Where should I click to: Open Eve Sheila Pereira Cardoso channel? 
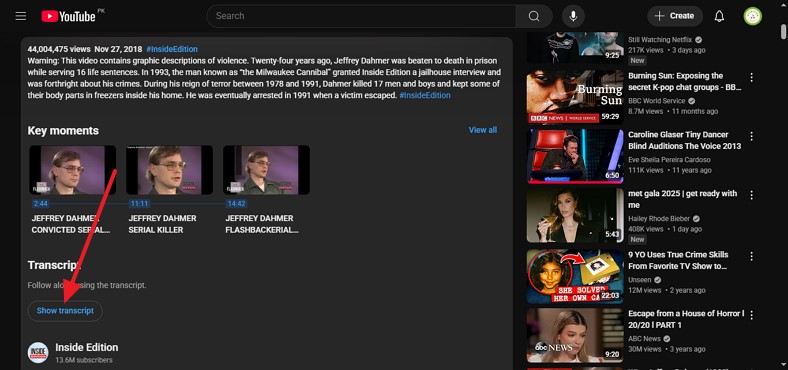(x=669, y=159)
